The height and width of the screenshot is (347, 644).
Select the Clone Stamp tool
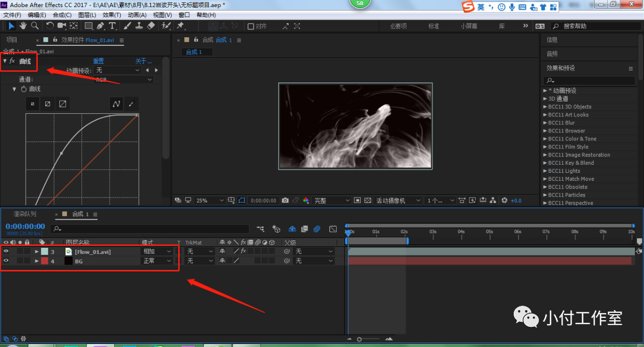click(x=139, y=26)
